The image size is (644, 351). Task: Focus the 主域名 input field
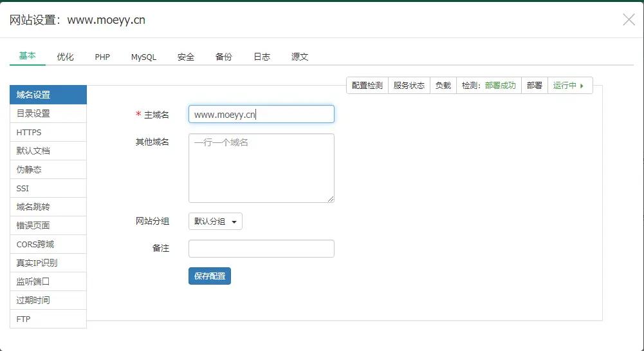261,115
